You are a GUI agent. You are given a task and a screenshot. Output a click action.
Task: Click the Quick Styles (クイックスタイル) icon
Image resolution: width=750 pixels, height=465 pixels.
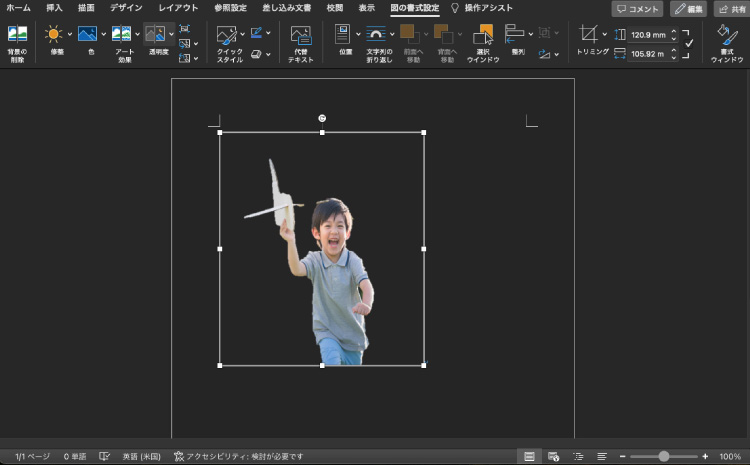point(227,36)
